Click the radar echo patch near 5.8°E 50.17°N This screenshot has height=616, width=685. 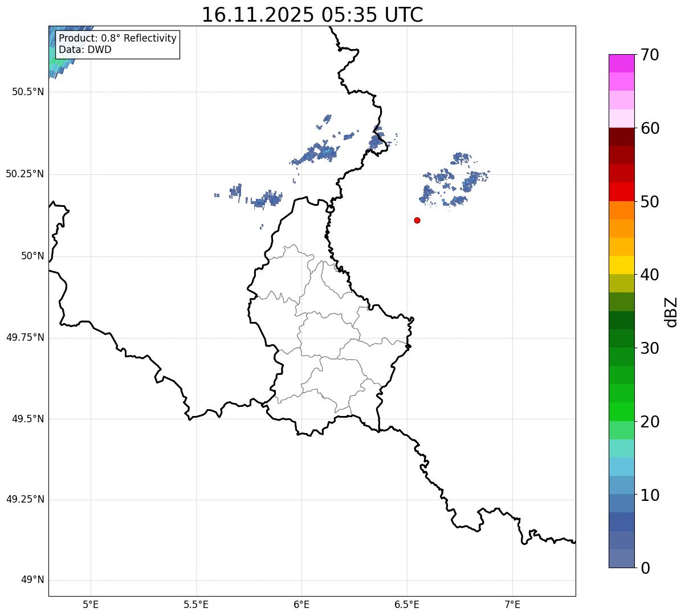click(x=266, y=199)
